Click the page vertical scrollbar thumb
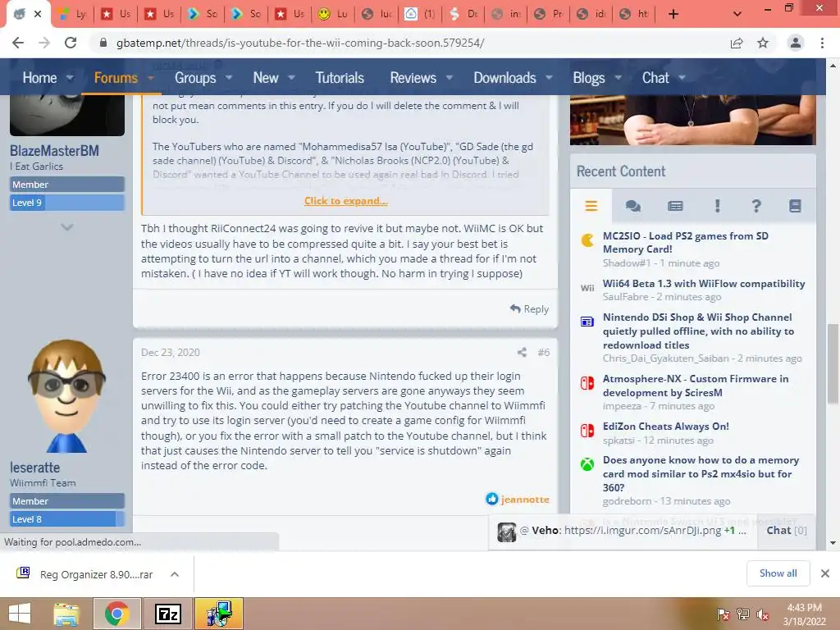Screen dimensions: 840x630 pyautogui.click(x=833, y=363)
